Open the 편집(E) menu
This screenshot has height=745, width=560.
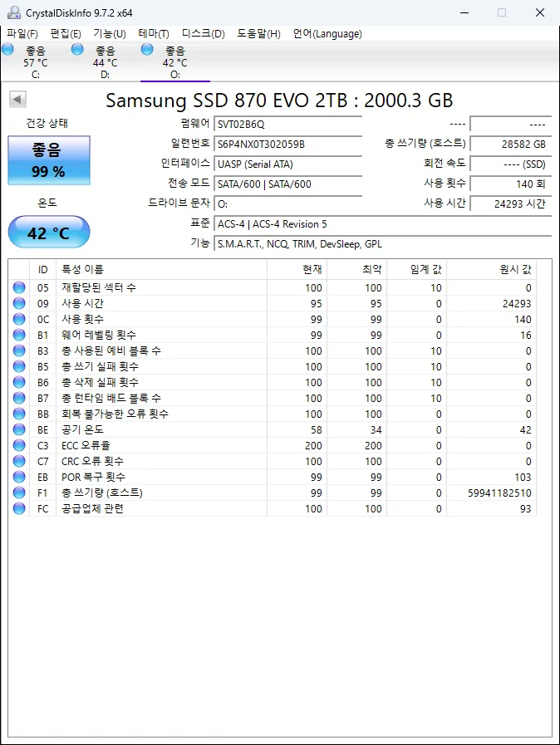click(66, 34)
